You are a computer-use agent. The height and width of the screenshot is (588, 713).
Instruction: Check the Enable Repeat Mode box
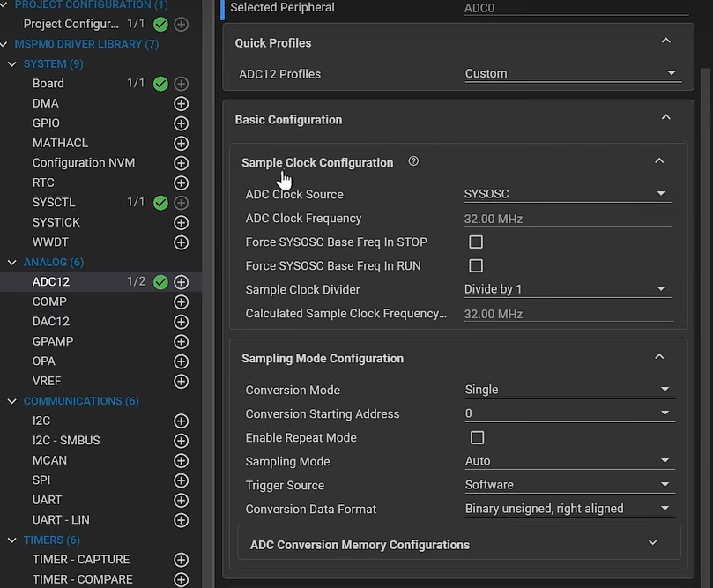coord(477,437)
